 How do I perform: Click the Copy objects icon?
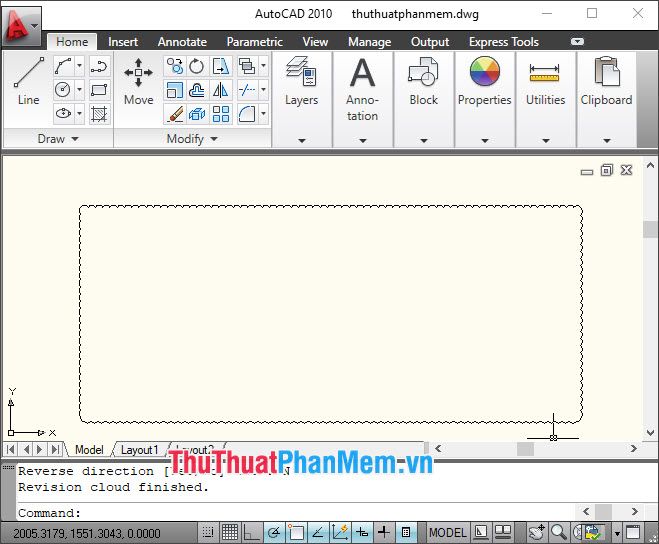(x=175, y=66)
